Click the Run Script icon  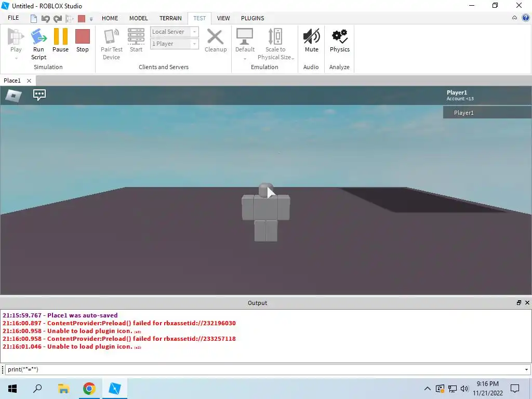pos(38,37)
